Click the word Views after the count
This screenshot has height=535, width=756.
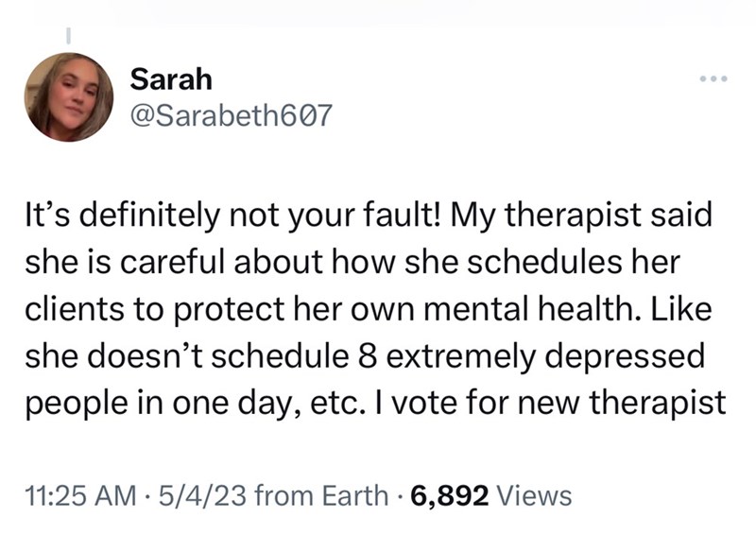(x=534, y=496)
